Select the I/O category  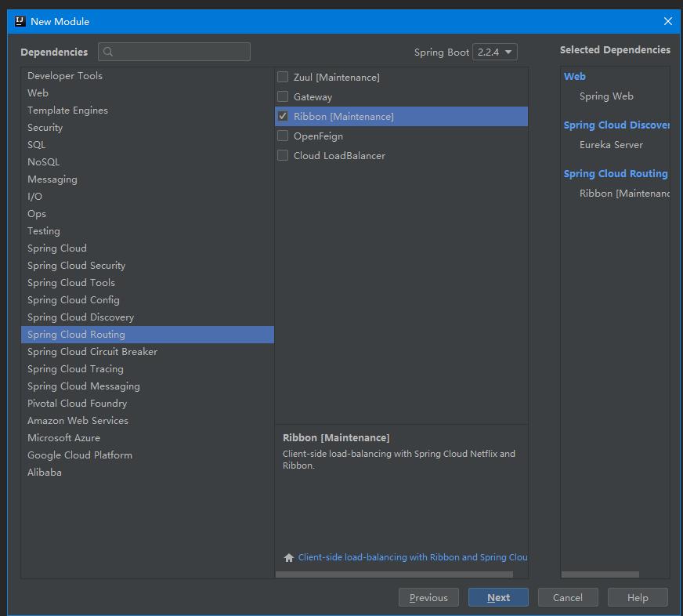(148, 197)
